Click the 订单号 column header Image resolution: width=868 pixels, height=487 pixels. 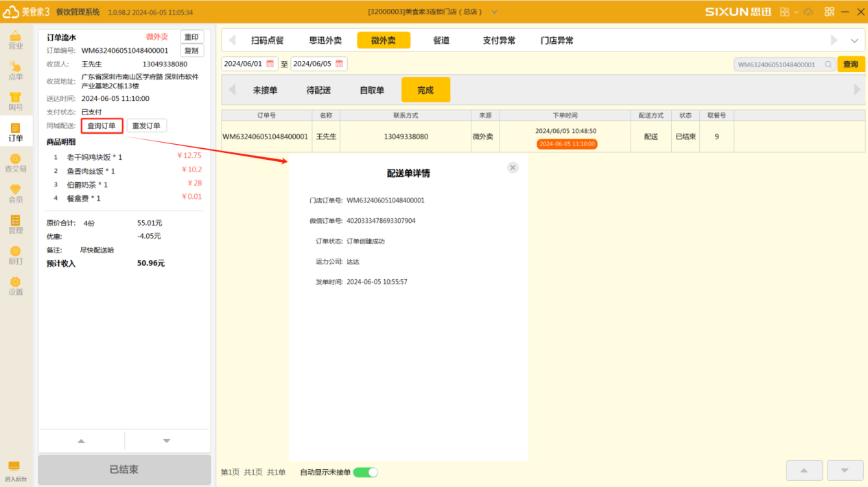266,115
